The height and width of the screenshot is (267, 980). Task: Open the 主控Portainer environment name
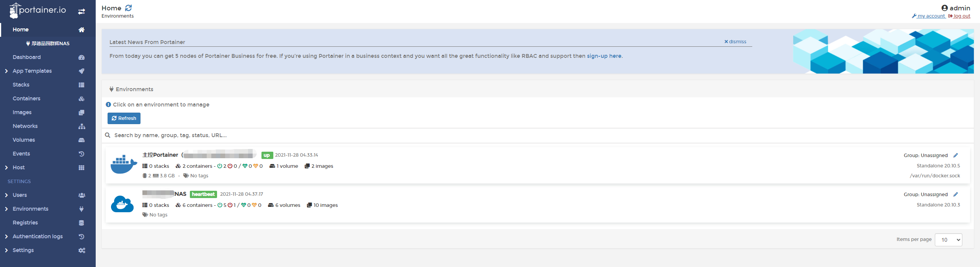pos(160,155)
